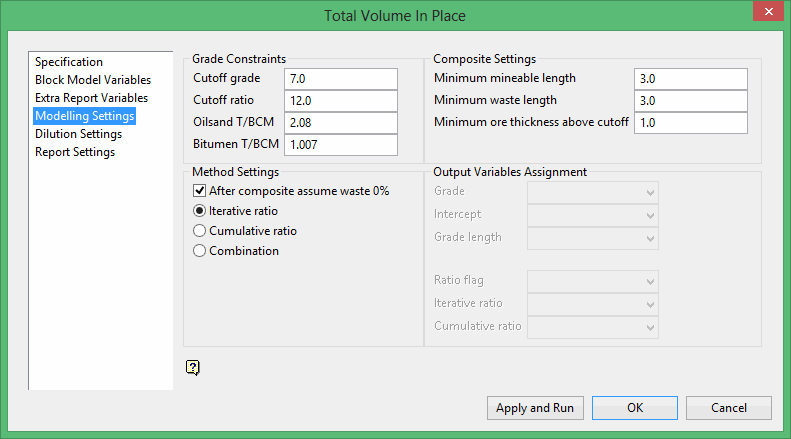The height and width of the screenshot is (439, 791).
Task: Select the Iterative ratio radio button
Action: click(x=199, y=211)
